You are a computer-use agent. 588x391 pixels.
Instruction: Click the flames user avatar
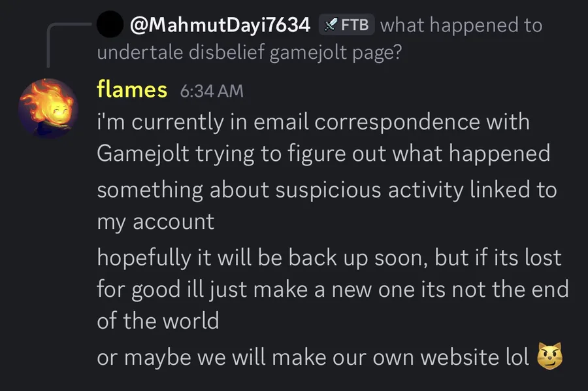(x=48, y=107)
